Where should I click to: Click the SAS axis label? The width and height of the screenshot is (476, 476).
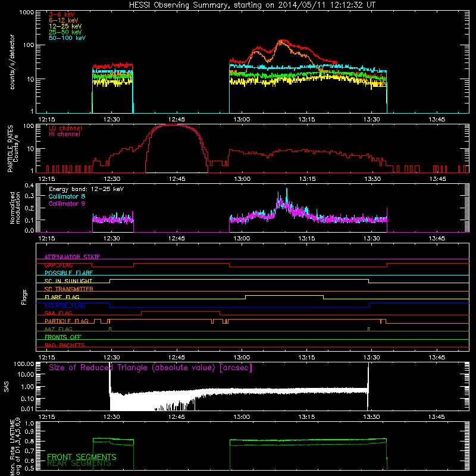[6, 387]
